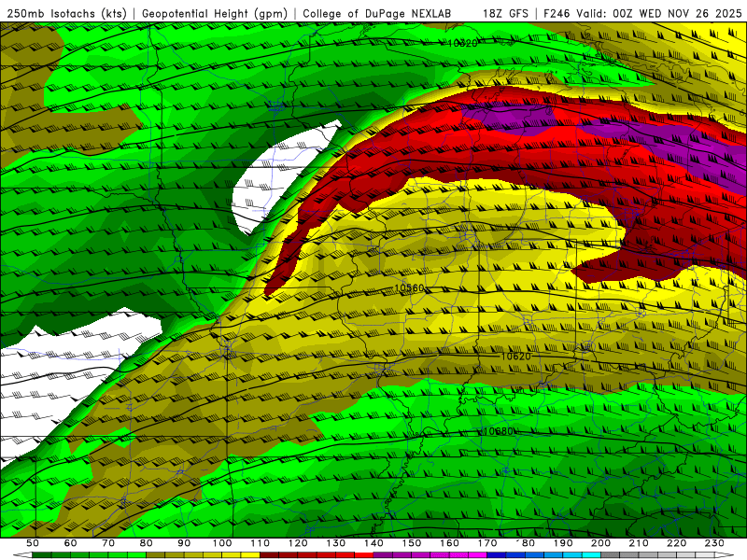Click the legend value 170
Screen dimensions: 747x560
(x=486, y=543)
